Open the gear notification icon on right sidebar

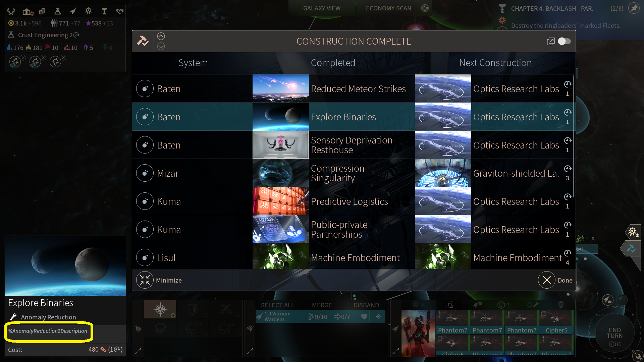click(x=633, y=232)
